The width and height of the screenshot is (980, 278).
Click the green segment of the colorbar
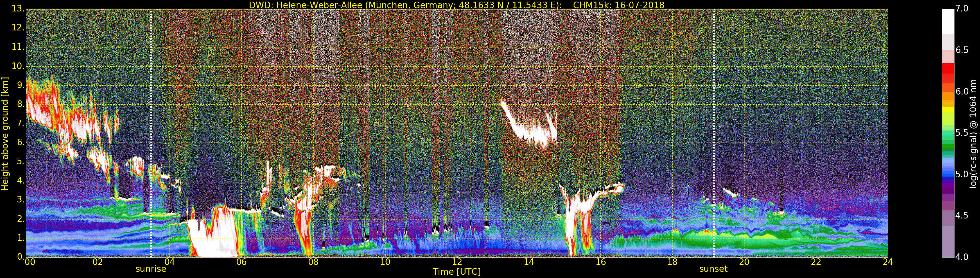pos(948,147)
